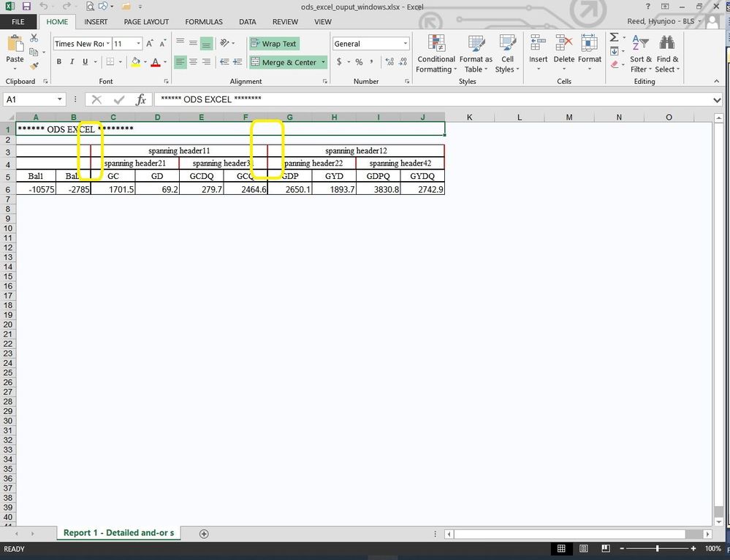This screenshot has height=560, width=730.
Task: Expand the formula bar chevron
Action: tap(717, 99)
